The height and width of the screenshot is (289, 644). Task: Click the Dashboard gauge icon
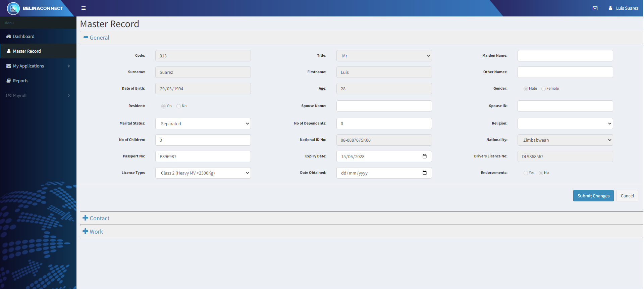9,36
